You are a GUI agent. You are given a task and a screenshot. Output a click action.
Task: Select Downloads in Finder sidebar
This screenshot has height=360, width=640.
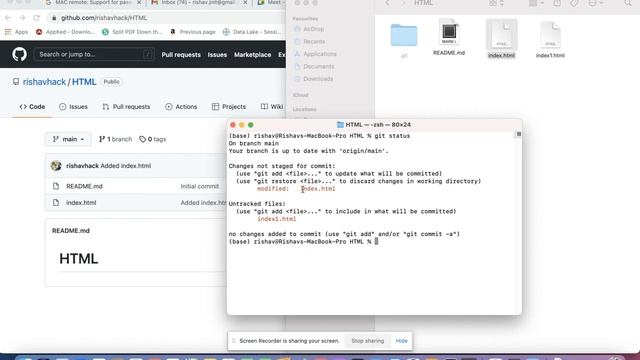pyautogui.click(x=313, y=79)
